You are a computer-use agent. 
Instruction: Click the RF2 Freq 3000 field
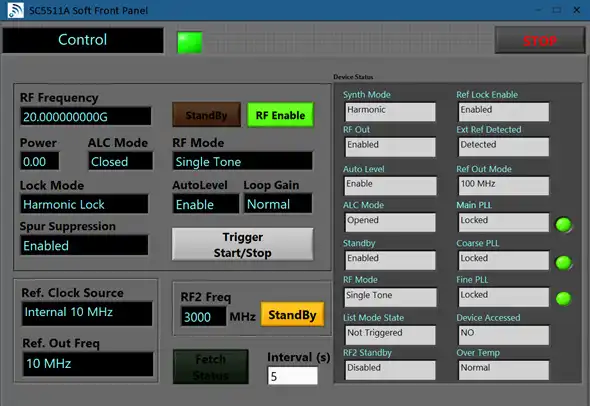(x=204, y=316)
